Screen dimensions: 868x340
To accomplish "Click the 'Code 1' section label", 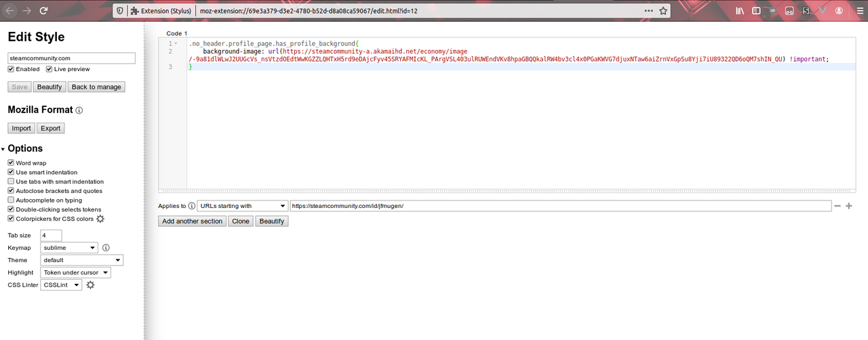I will (176, 33).
